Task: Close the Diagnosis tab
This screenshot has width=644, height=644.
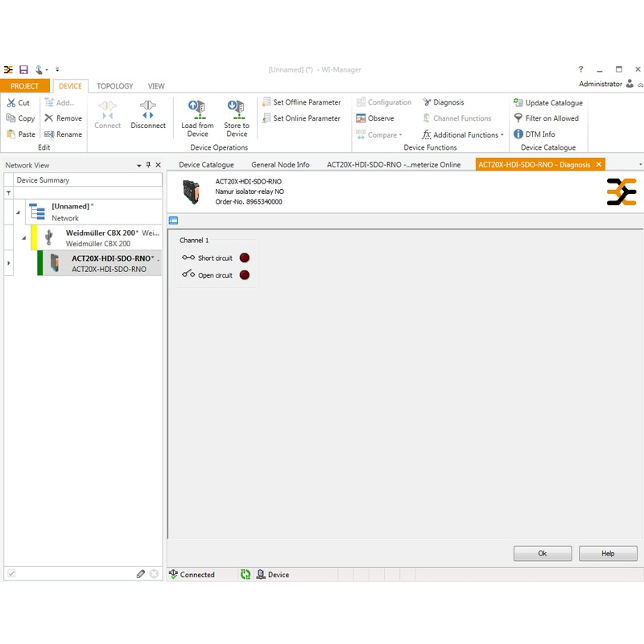Action: [x=599, y=164]
